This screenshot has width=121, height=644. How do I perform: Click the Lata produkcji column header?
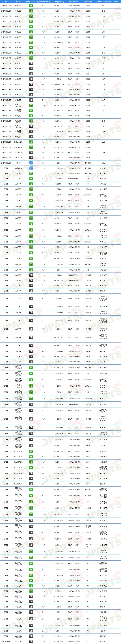(x=58, y=2)
